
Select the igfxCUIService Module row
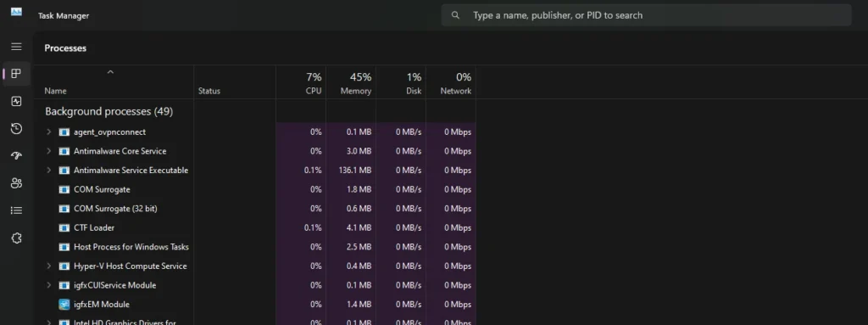[254, 285]
